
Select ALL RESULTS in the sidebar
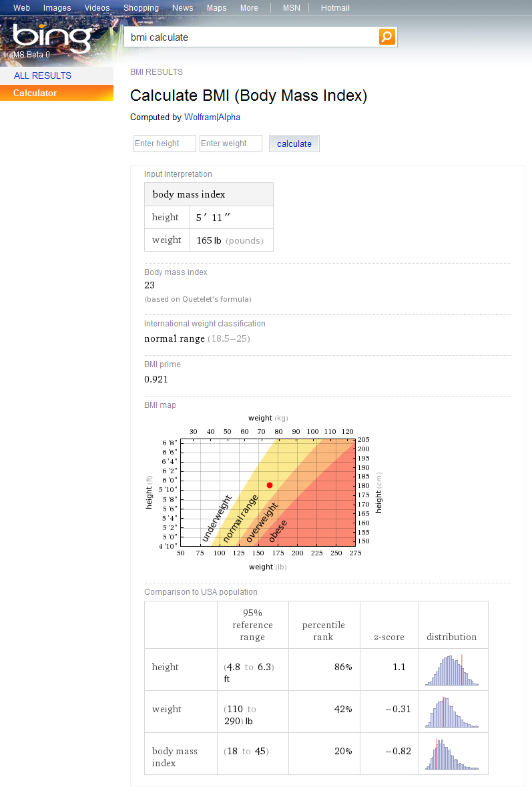(x=42, y=75)
